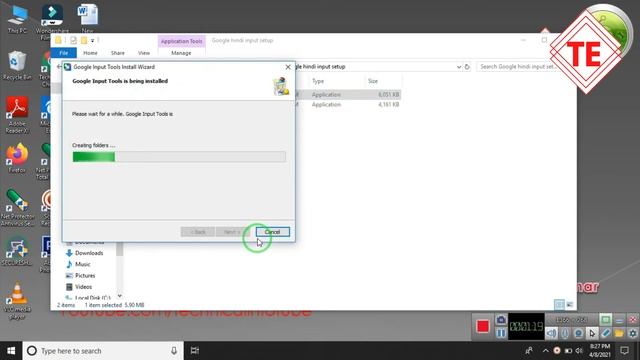Open Task View on the taskbar
This screenshot has width=640, height=360.
coord(195,351)
